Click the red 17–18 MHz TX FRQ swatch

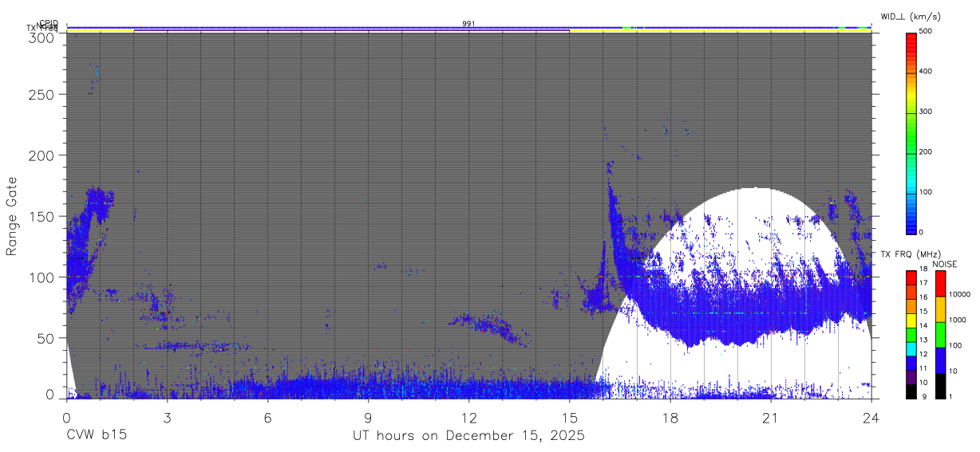pyautogui.click(x=911, y=277)
